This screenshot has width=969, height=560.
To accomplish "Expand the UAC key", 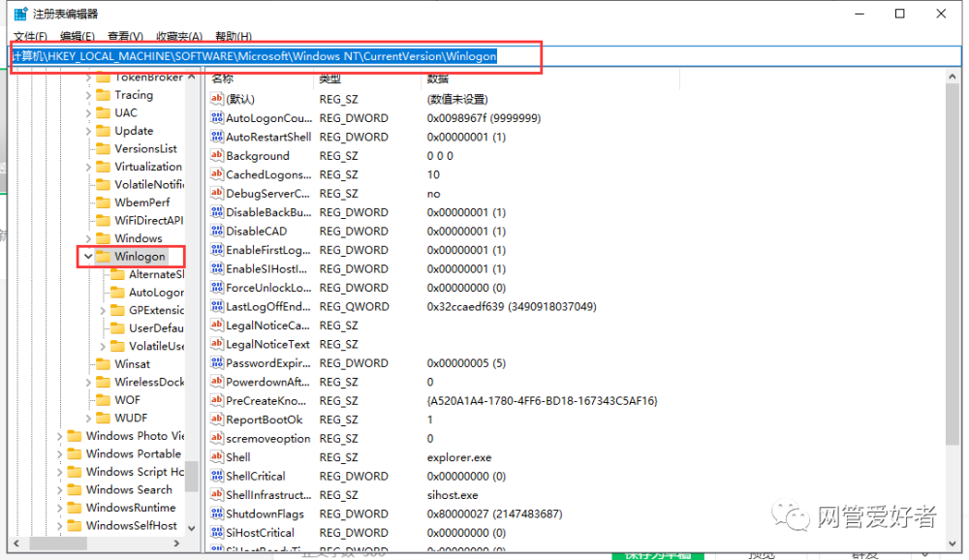I will pyautogui.click(x=88, y=112).
